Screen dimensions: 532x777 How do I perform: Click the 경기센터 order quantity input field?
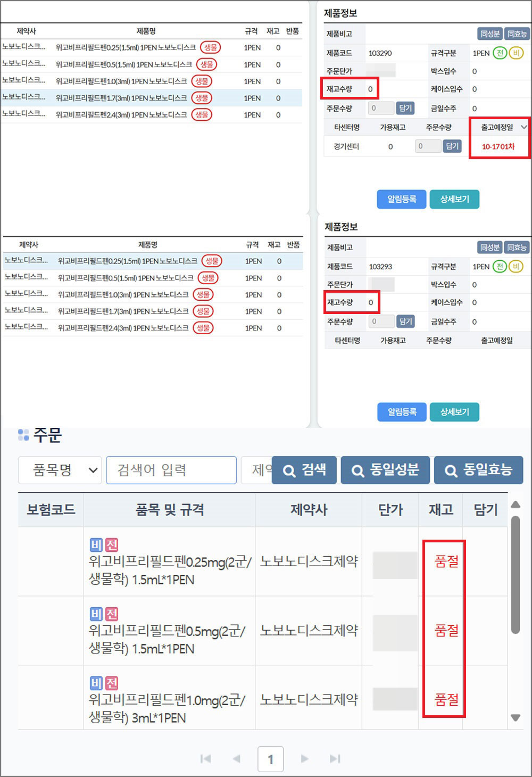428,146
